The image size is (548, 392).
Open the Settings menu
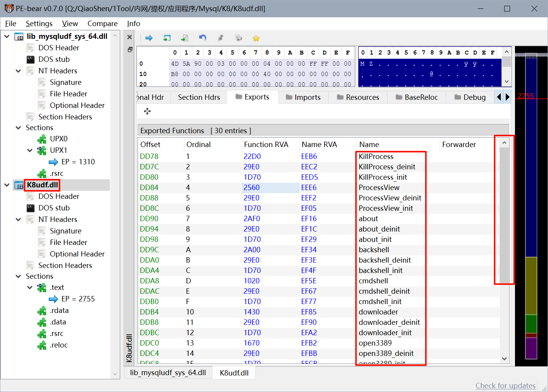39,24
